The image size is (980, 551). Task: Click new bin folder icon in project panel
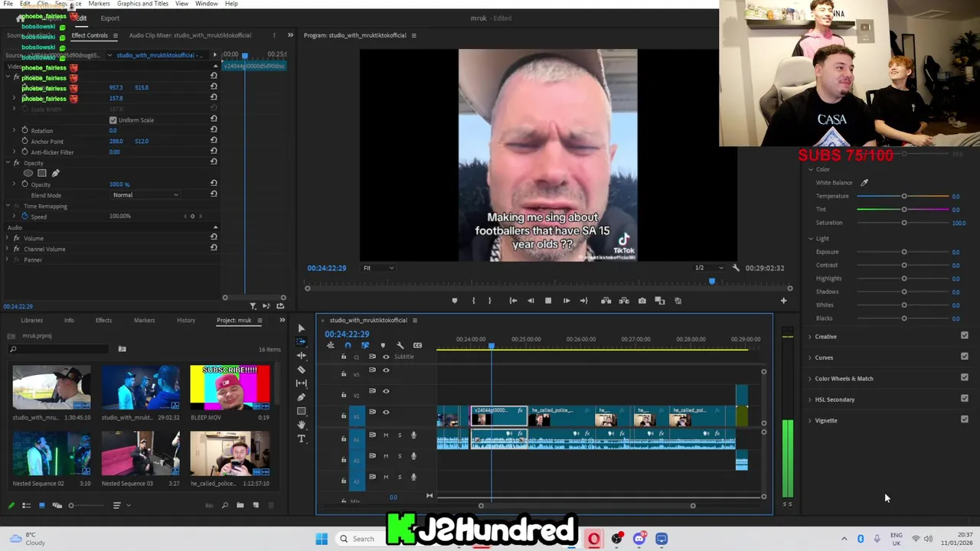tap(240, 505)
